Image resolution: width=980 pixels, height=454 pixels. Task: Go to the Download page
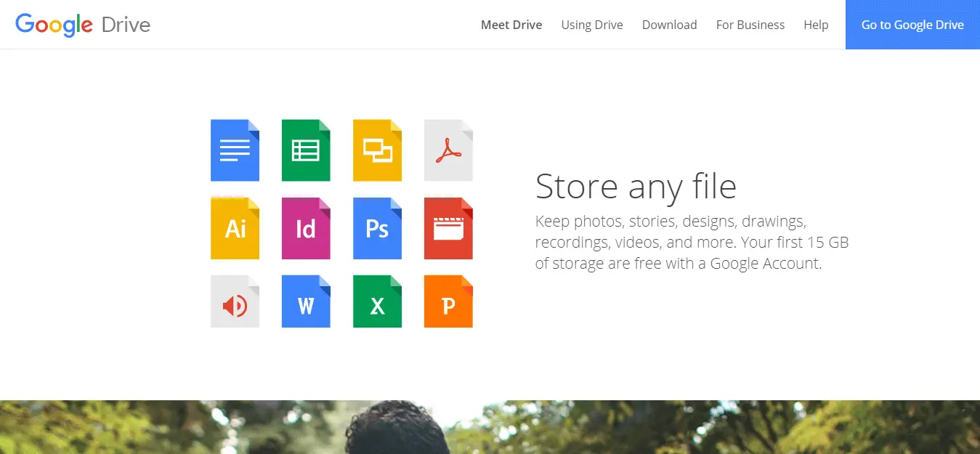click(x=669, y=25)
